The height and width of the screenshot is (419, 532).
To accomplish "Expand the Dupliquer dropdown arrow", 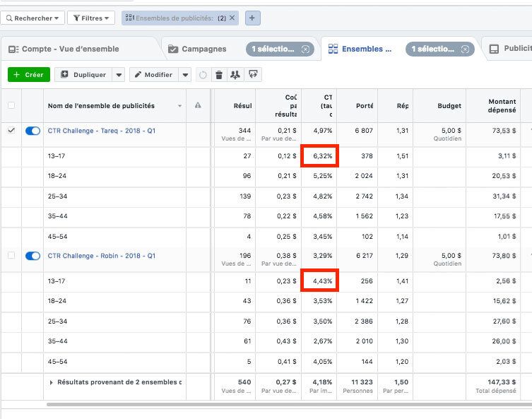I will [119, 75].
